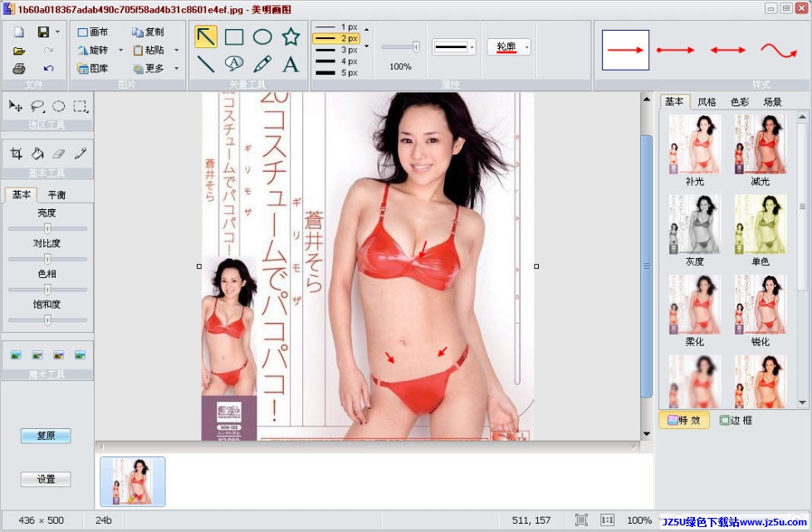Viewport: 812px width, 532px height.
Task: Select the rectangular marquee selection tool
Action: pos(81,106)
